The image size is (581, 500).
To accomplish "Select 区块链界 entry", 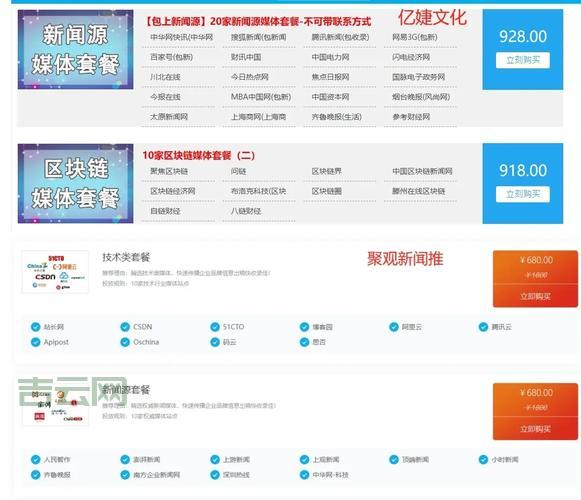I will tap(326, 172).
